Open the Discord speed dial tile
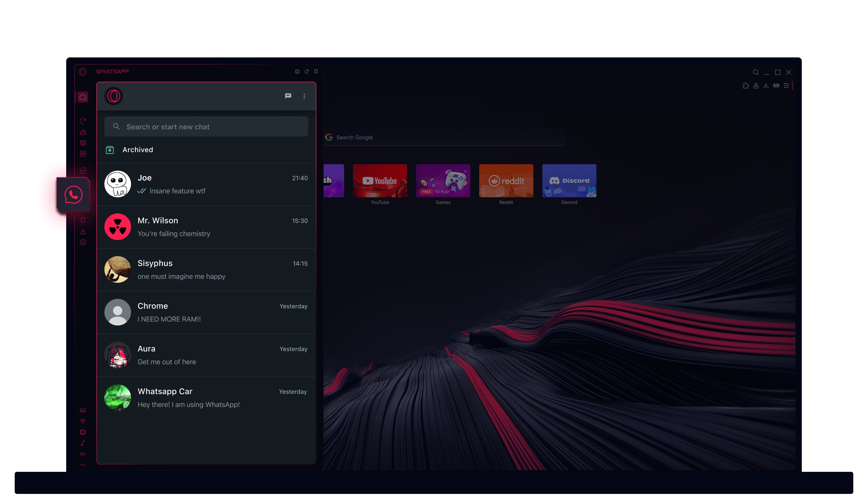 coord(569,181)
